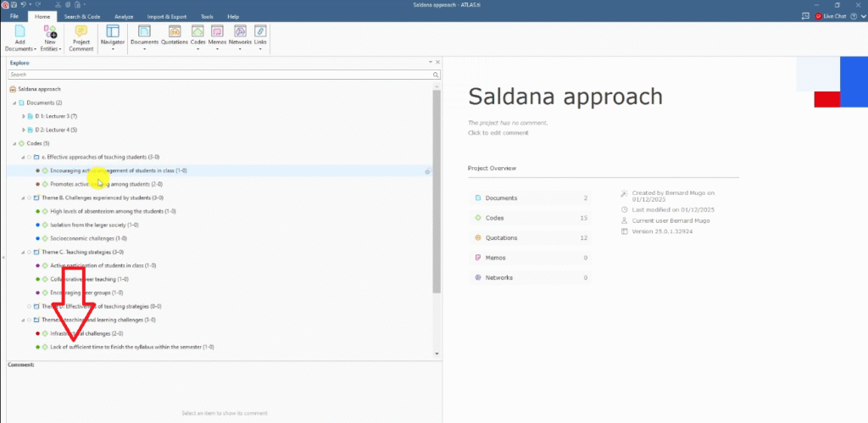
Task: Collapse Theme C. Teaching strategies folder
Action: [23, 252]
